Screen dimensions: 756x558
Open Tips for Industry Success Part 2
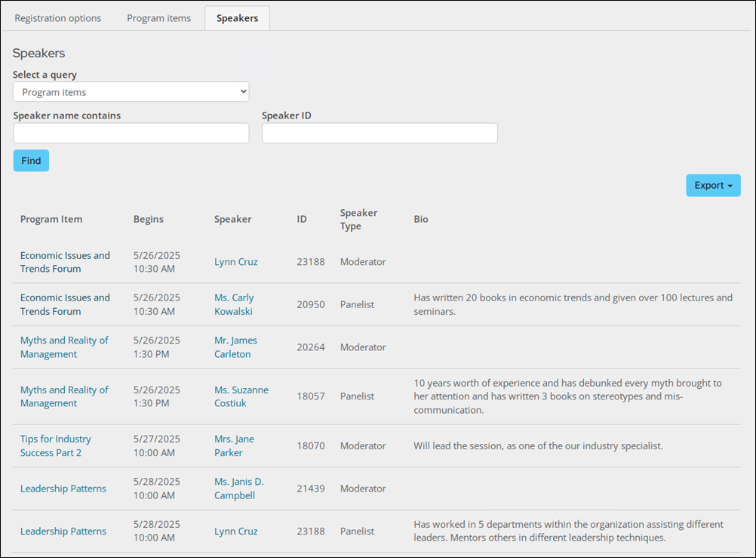pos(55,445)
